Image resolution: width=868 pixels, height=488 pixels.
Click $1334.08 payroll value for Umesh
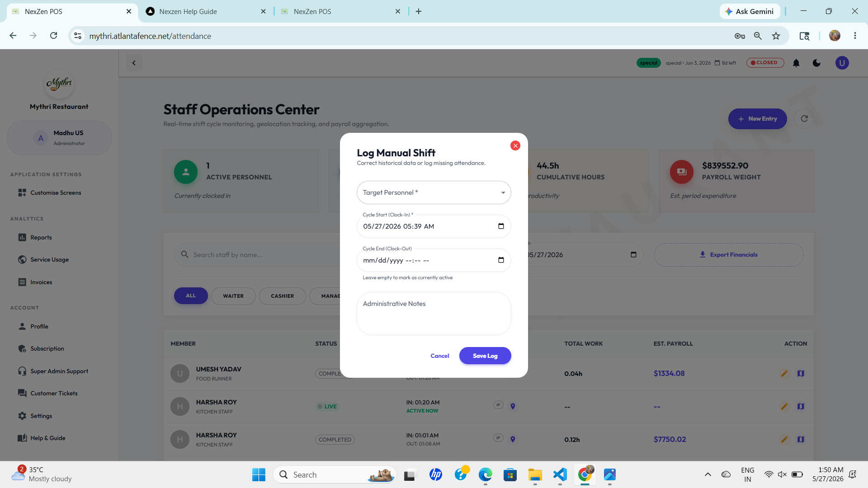click(x=669, y=374)
